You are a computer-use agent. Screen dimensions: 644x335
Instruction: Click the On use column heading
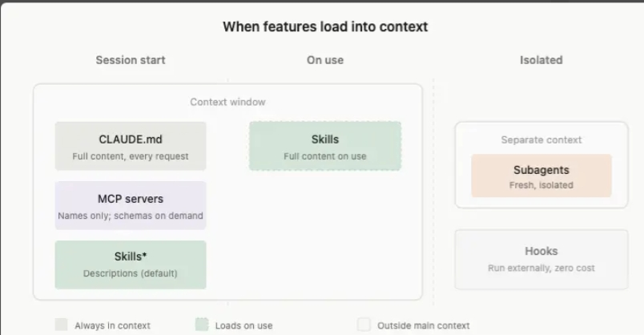325,60
